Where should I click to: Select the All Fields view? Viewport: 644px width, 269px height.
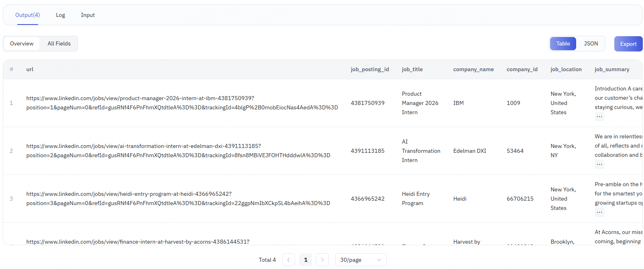tap(59, 43)
